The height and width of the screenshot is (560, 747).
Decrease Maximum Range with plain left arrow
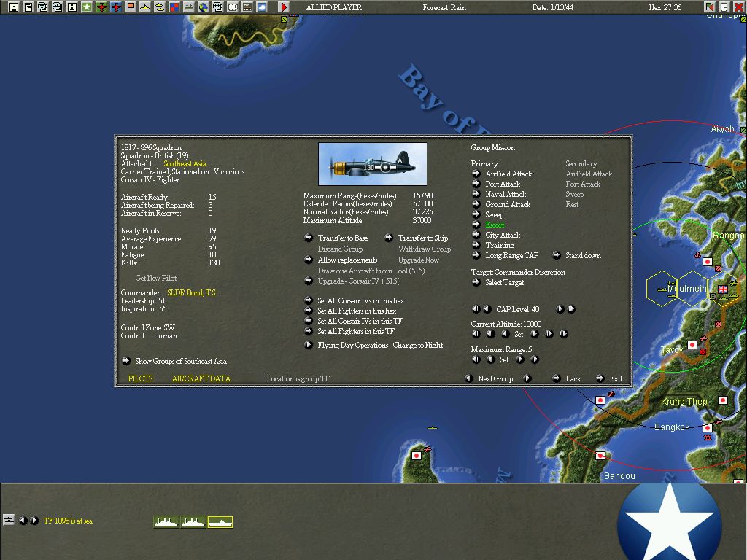491,359
